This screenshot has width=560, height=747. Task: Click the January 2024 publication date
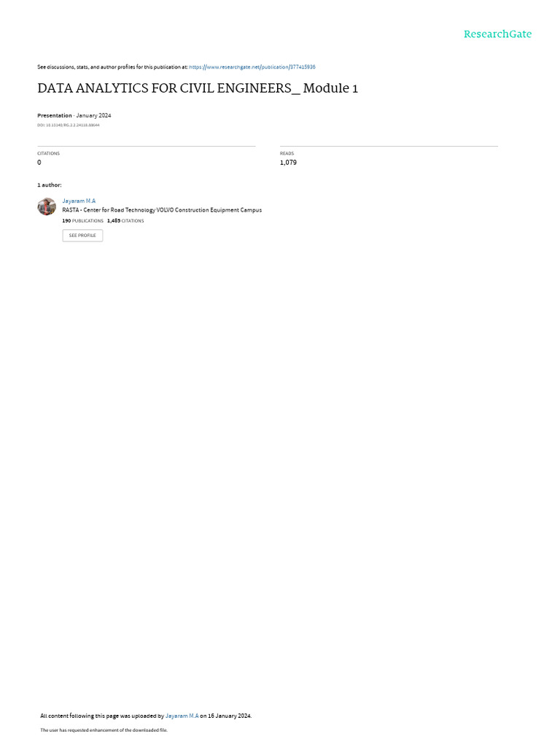coord(94,115)
